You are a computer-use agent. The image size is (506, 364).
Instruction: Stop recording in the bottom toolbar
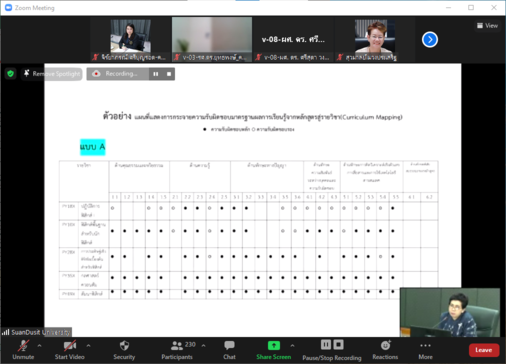(338, 345)
